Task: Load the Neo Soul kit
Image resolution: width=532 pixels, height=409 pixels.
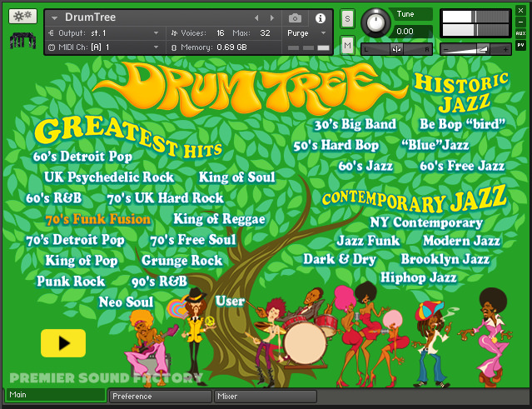Action: pyautogui.click(x=126, y=302)
